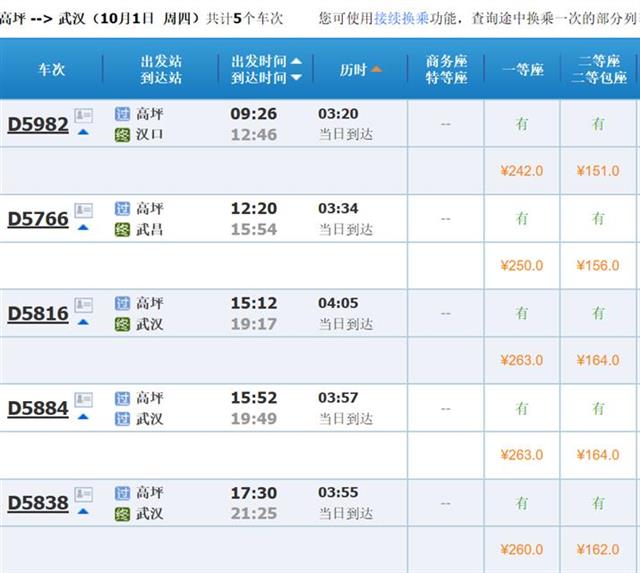Collapse D5982 price details with blue arrow
The height and width of the screenshot is (573, 640).
[x=83, y=133]
